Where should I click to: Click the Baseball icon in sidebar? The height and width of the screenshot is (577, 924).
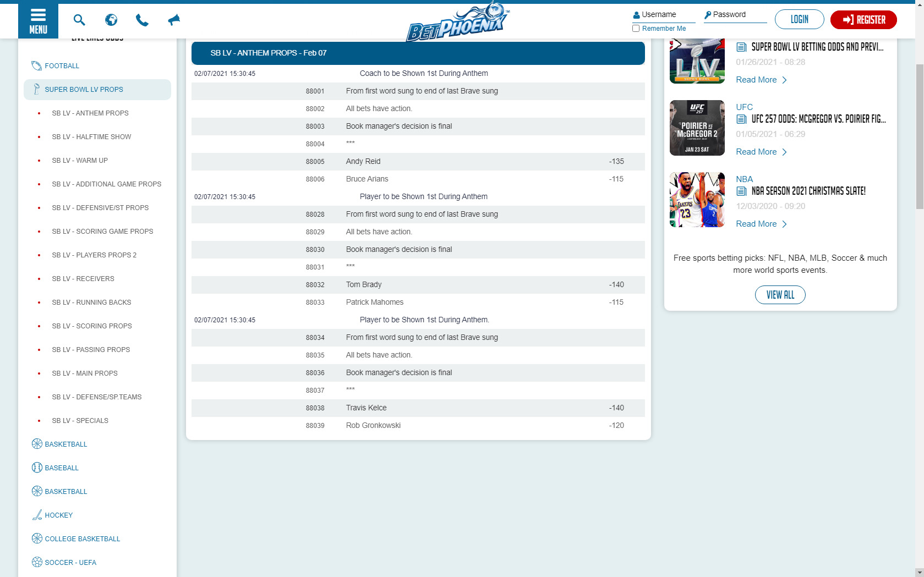(x=37, y=468)
